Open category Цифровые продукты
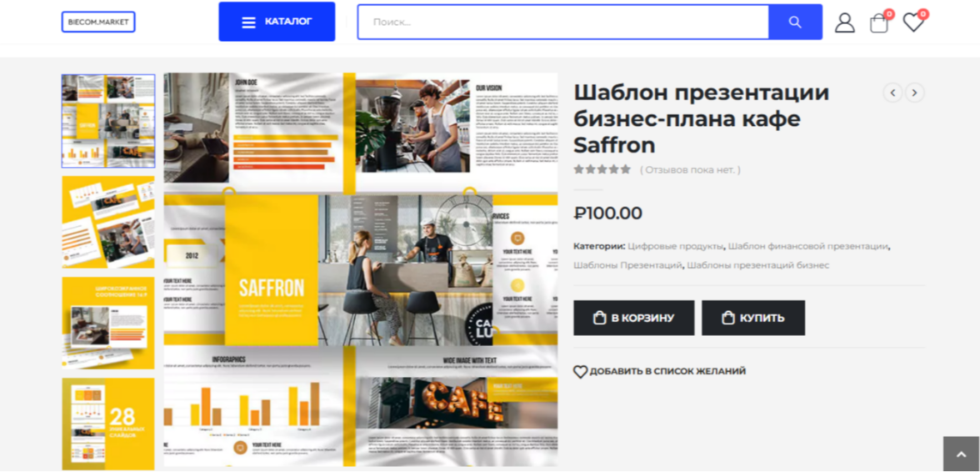Screen dimensions: 980x472 (676, 246)
